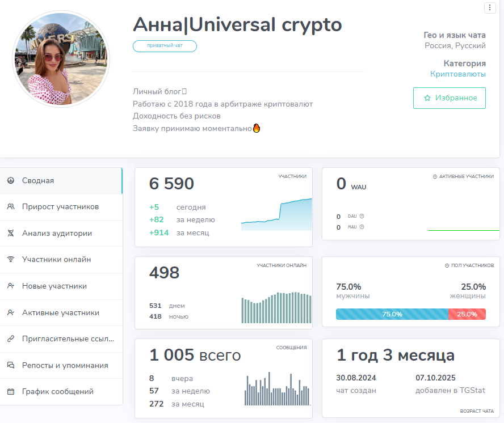Screen dimensions: 504x423
Task: Open the three-dot options menu
Action: [490, 7]
